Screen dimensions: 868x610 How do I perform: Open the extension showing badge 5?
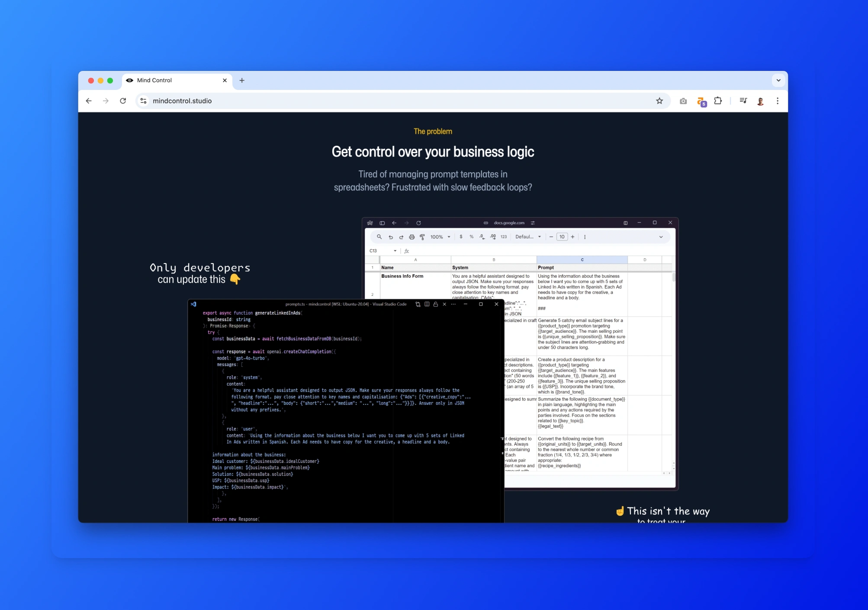tap(701, 102)
